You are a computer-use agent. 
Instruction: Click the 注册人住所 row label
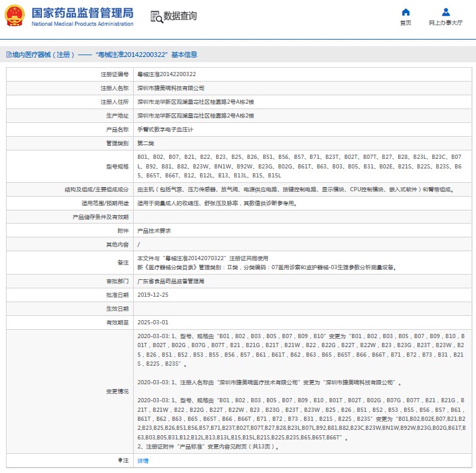(115, 102)
